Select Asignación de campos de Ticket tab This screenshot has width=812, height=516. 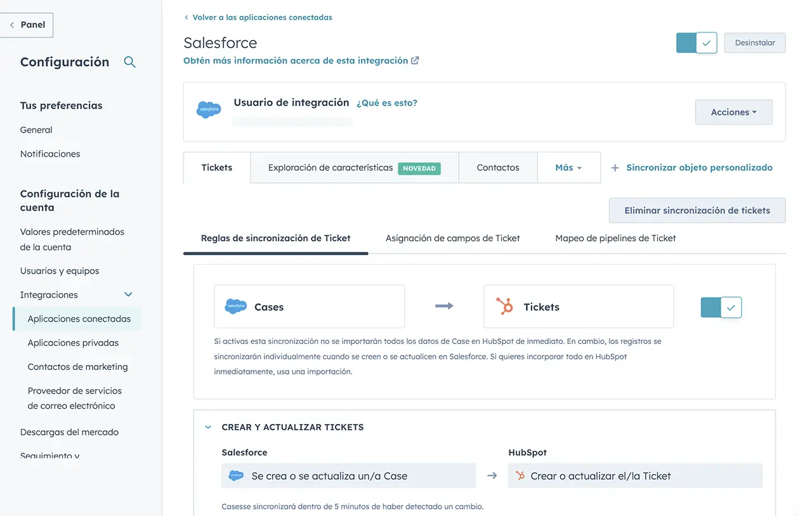(x=453, y=238)
